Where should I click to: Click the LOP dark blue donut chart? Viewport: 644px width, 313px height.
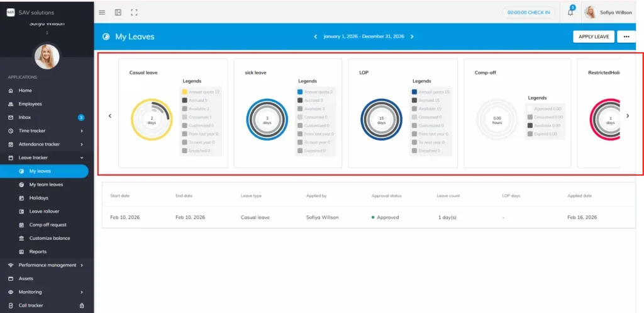click(382, 120)
